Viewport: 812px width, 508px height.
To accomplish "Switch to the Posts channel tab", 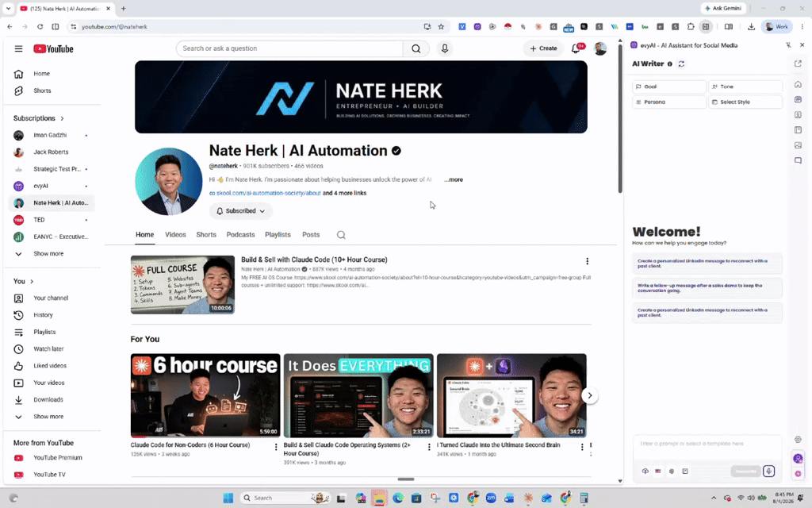I will click(x=311, y=235).
